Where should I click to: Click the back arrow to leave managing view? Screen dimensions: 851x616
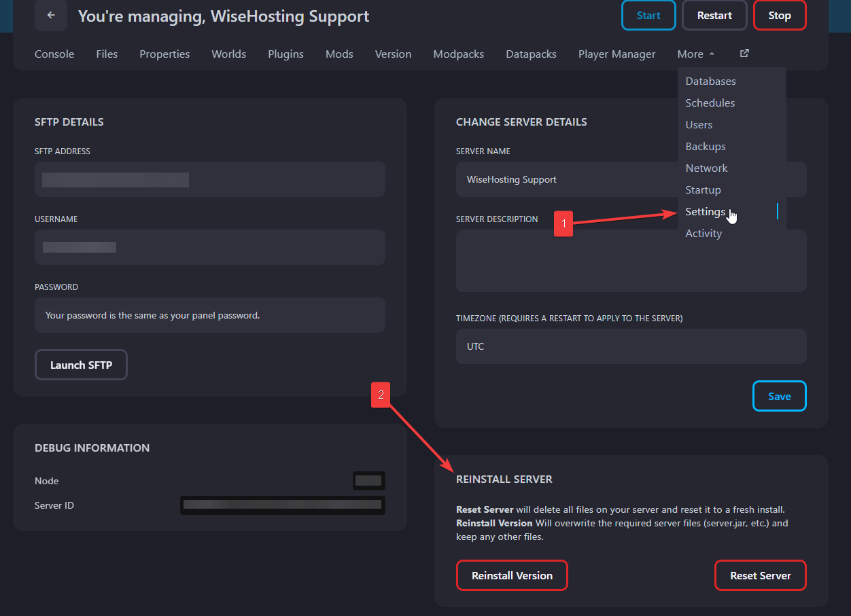51,15
